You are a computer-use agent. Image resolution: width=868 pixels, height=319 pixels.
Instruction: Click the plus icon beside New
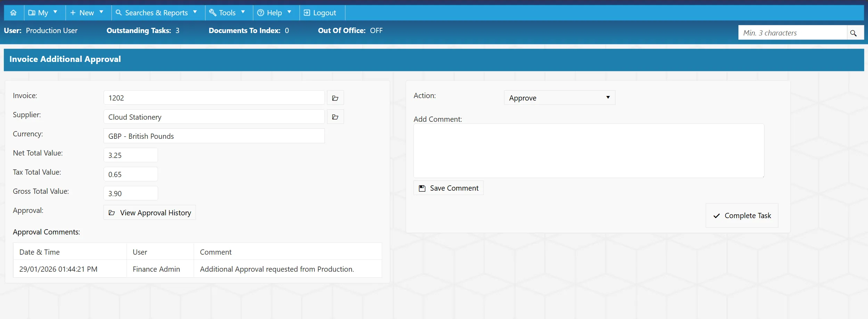tap(73, 13)
